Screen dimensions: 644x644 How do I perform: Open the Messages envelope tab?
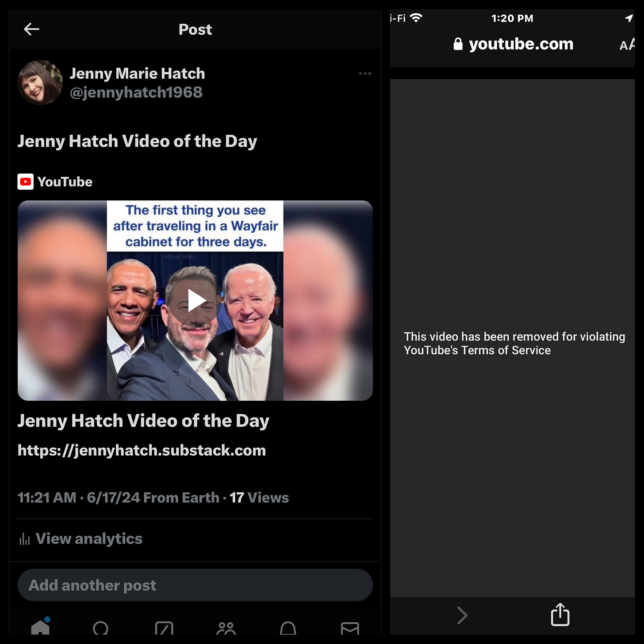(350, 628)
